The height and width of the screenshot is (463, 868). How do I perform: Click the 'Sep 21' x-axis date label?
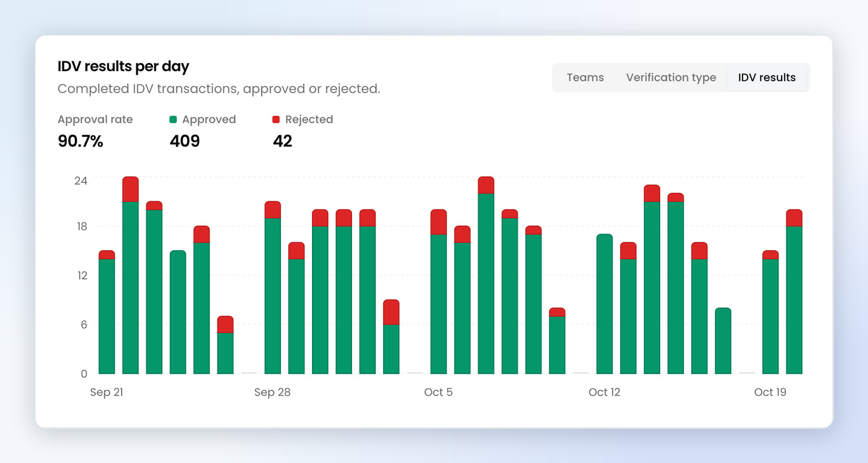click(107, 392)
